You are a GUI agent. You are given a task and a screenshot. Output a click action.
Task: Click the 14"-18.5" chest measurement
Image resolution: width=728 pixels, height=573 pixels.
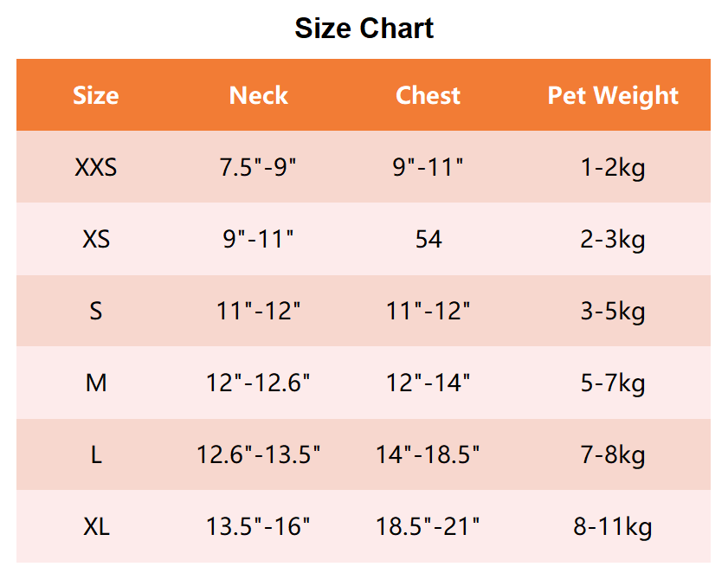coord(428,454)
